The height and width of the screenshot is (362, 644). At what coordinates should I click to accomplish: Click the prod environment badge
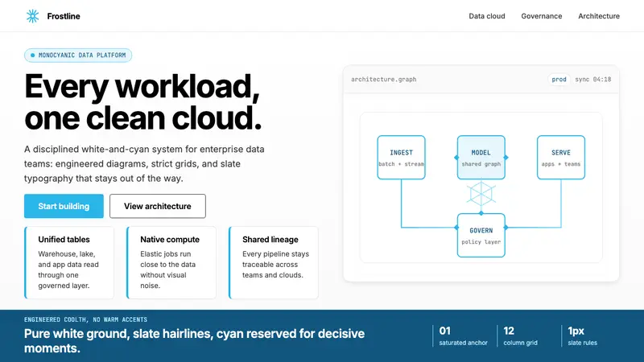[x=559, y=79]
